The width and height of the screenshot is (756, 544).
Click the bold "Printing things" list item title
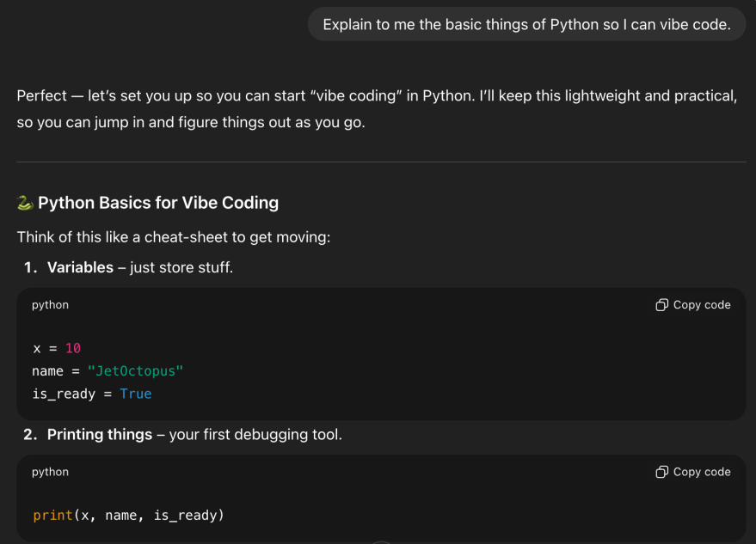tap(100, 435)
